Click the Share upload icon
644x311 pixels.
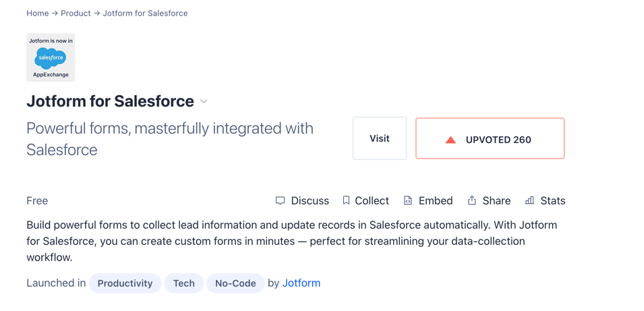(472, 200)
